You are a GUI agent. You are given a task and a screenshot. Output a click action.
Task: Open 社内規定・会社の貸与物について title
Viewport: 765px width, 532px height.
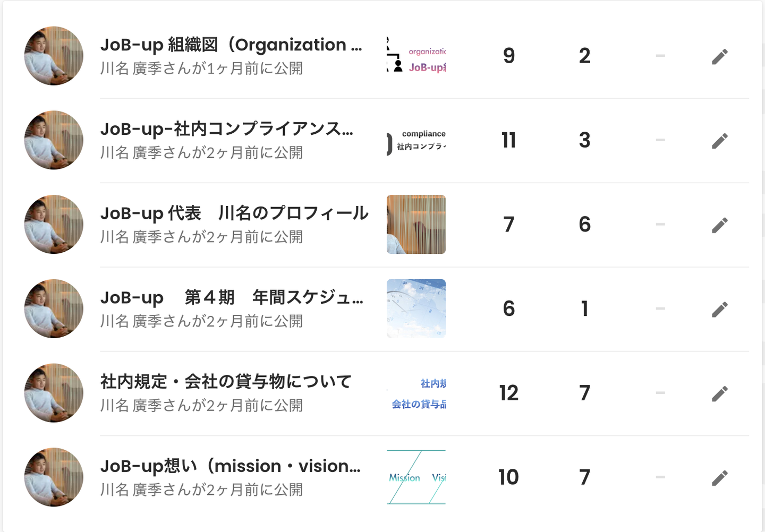pyautogui.click(x=226, y=382)
